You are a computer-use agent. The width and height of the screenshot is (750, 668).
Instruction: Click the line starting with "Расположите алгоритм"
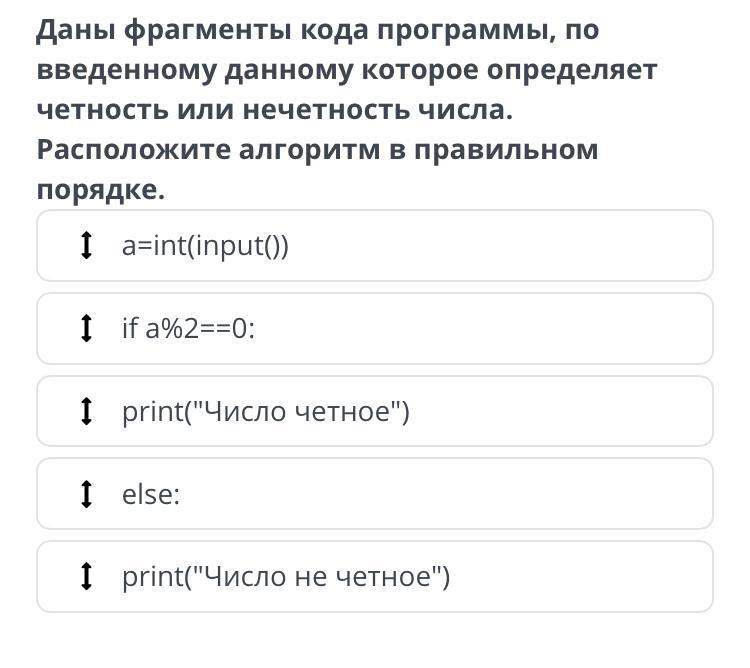(x=317, y=150)
